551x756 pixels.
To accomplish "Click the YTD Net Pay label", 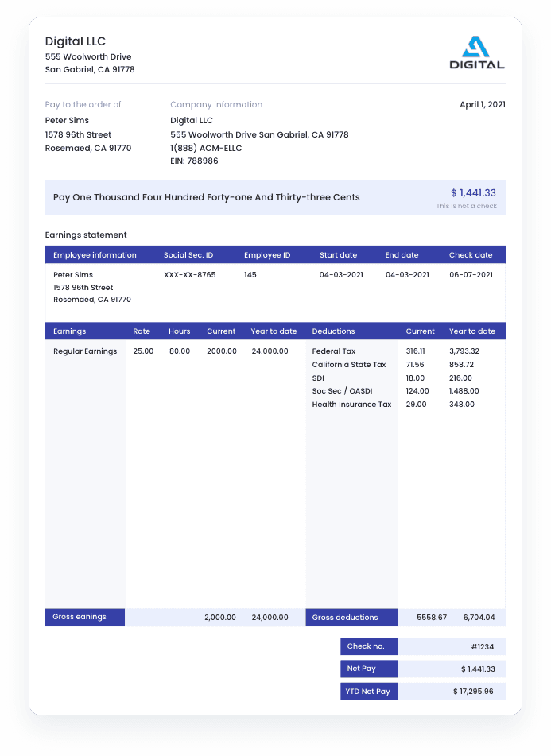I will [367, 692].
